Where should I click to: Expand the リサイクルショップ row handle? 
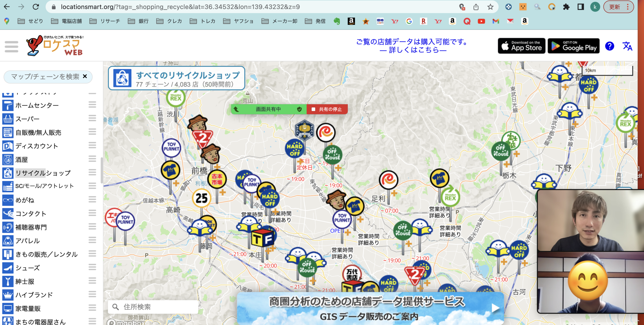coord(92,172)
